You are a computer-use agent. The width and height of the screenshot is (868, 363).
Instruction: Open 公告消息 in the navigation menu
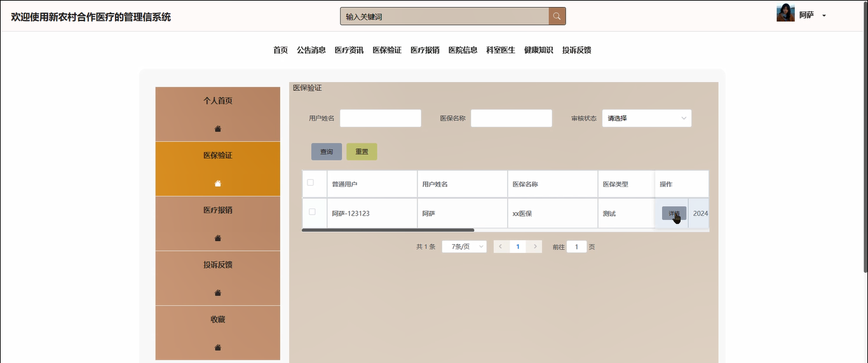311,50
